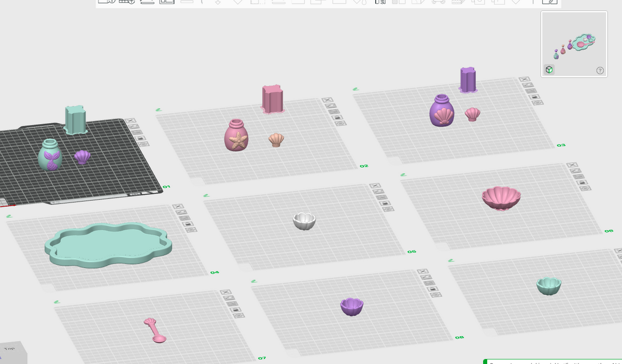This screenshot has width=622, height=364.
Task: Toggle the lock on plate 04
Action: 188,224
